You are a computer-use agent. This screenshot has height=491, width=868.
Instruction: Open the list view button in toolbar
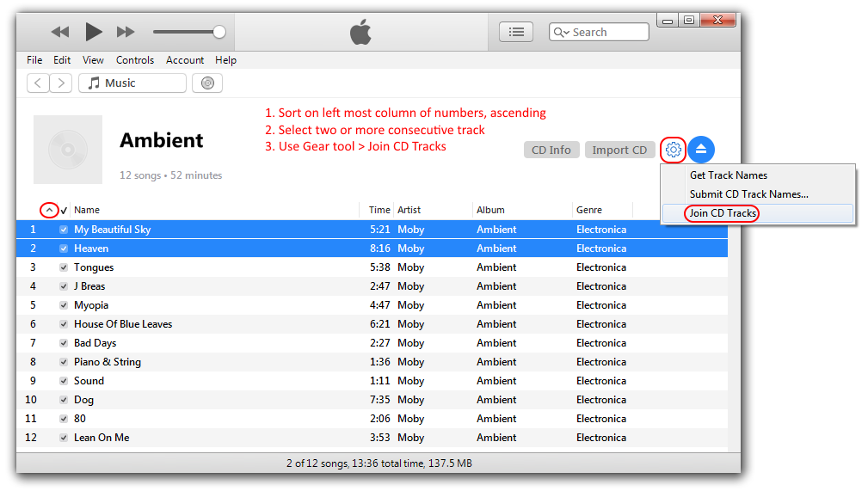(x=516, y=32)
